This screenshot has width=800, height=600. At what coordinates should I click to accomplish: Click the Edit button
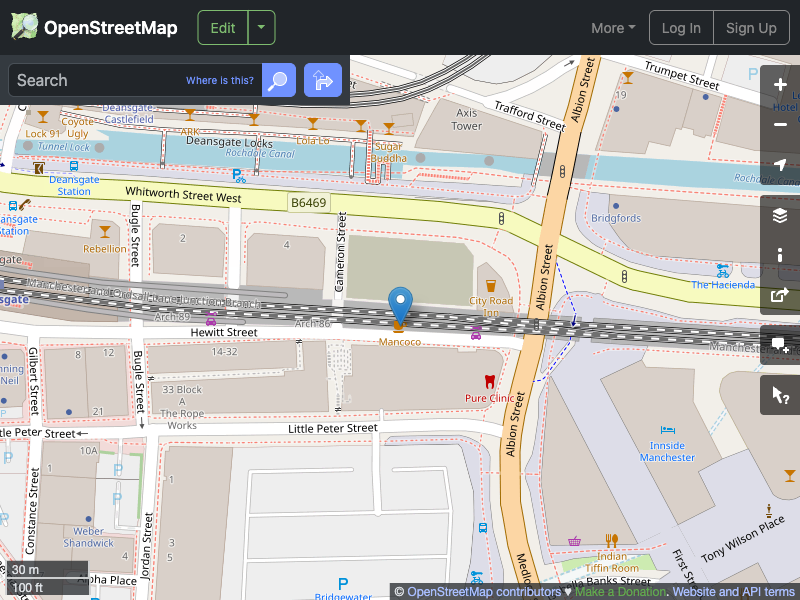coord(222,27)
